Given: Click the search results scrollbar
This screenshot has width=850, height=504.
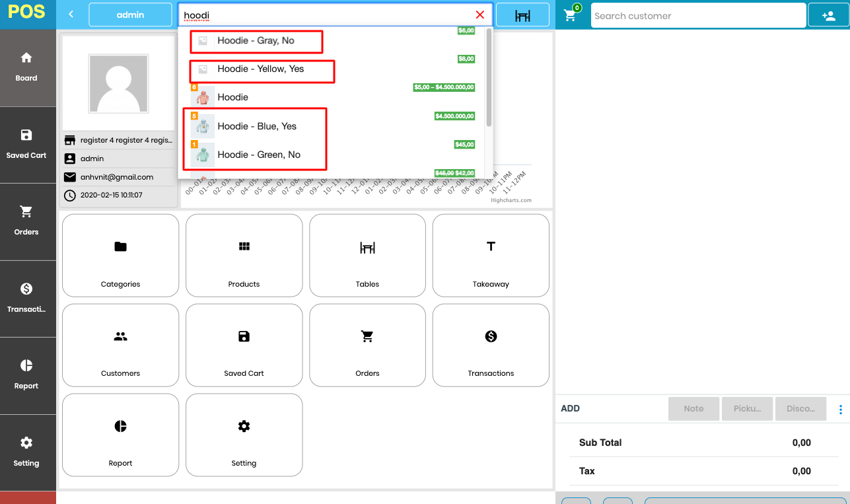Looking at the screenshot, I should pyautogui.click(x=489, y=79).
